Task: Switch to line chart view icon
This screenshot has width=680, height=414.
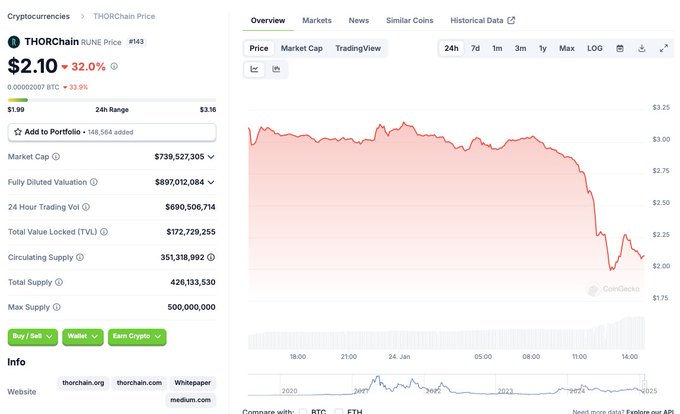Action: pos(255,69)
